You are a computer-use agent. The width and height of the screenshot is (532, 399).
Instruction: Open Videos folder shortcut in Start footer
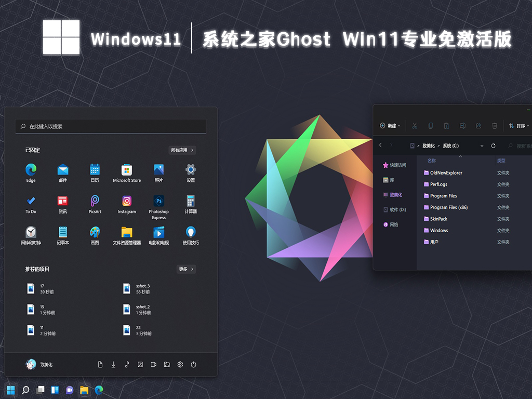[x=153, y=364]
